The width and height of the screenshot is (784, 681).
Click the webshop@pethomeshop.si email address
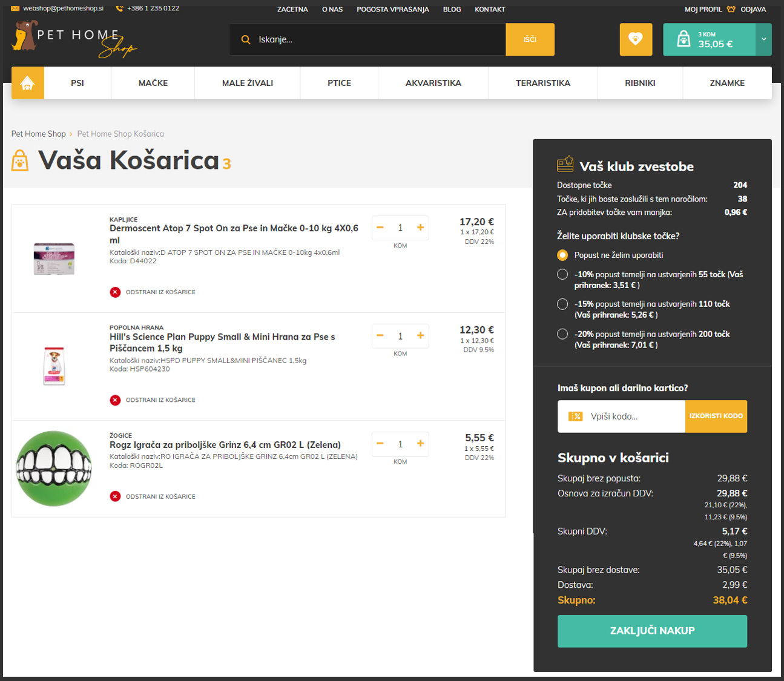[x=63, y=8]
